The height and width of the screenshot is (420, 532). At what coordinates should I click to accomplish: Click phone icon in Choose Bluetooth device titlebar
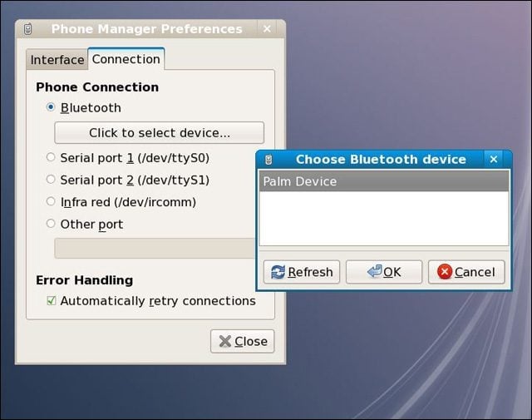click(268, 160)
